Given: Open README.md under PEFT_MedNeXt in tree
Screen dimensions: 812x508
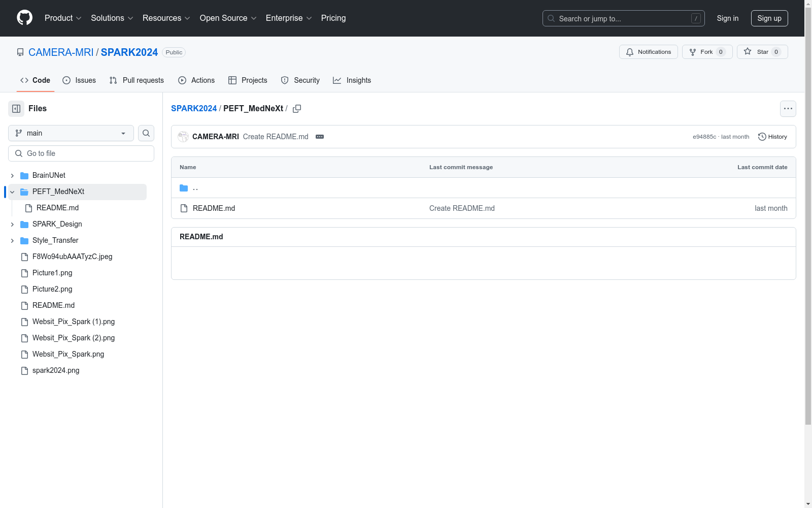Looking at the screenshot, I should click(57, 208).
